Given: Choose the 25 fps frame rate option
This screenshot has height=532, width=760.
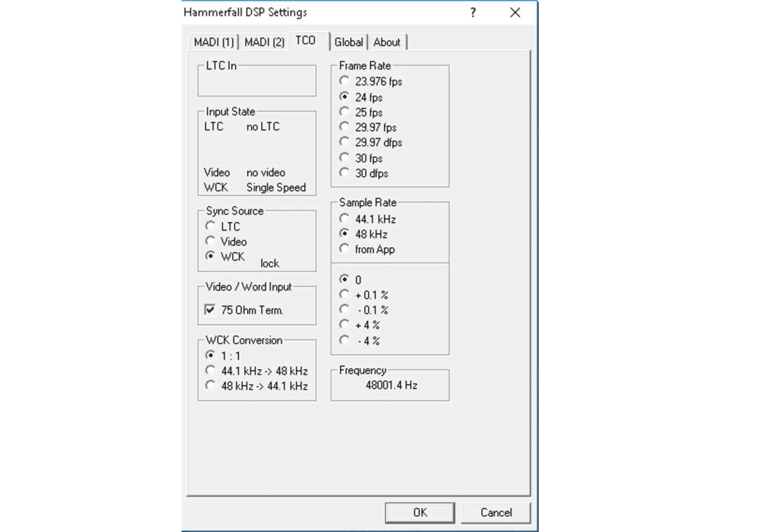Looking at the screenshot, I should click(345, 112).
